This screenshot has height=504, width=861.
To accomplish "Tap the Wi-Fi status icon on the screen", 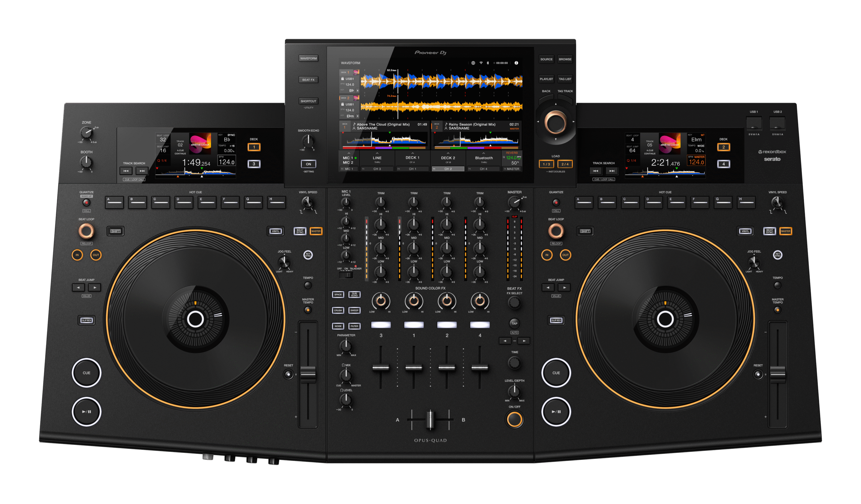I will [481, 63].
